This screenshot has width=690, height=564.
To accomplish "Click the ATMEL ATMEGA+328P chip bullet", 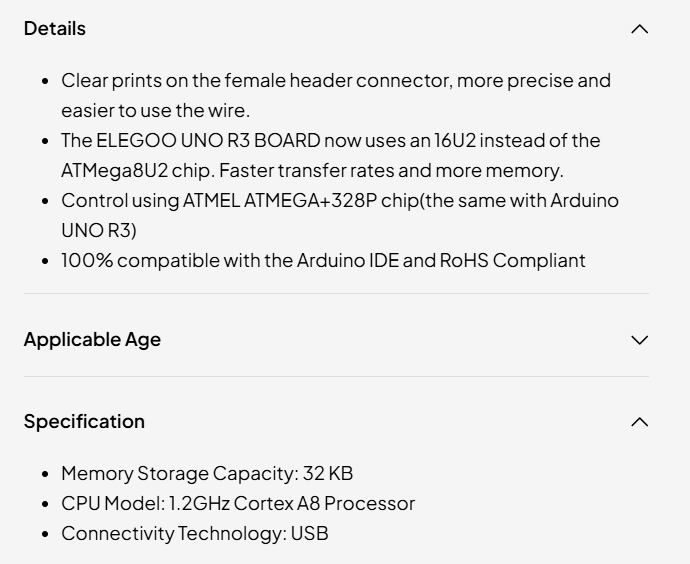I will pyautogui.click(x=340, y=200).
